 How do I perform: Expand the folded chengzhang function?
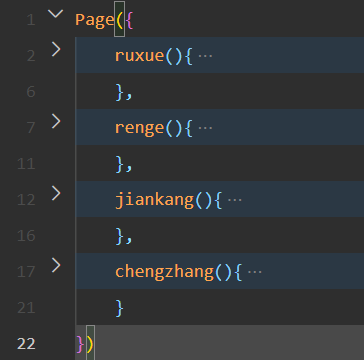(x=56, y=265)
